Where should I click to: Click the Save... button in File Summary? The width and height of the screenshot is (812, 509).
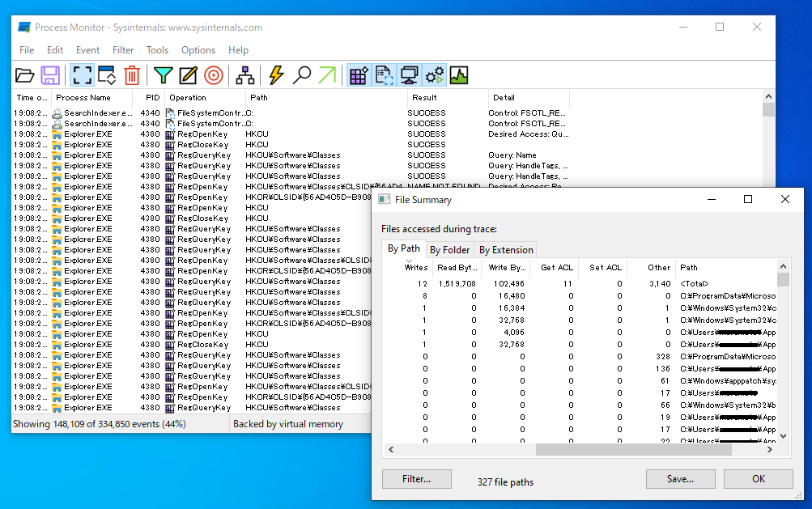click(x=681, y=479)
